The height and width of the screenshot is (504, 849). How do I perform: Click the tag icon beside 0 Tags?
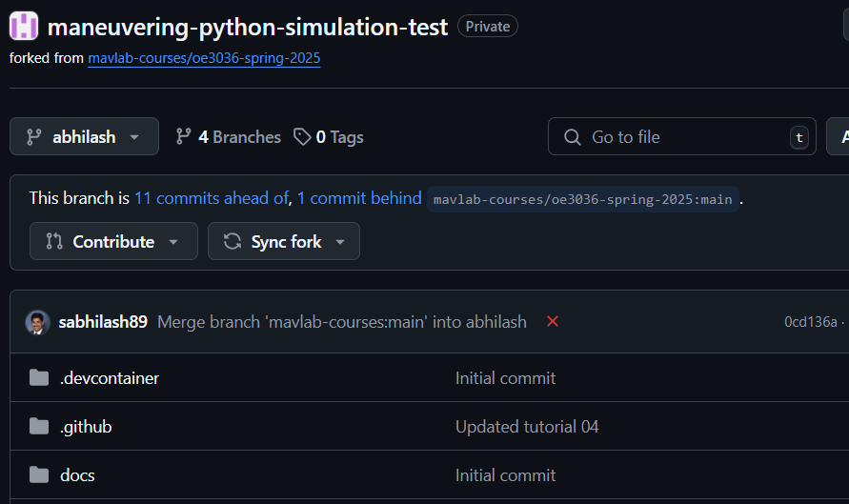pyautogui.click(x=302, y=137)
